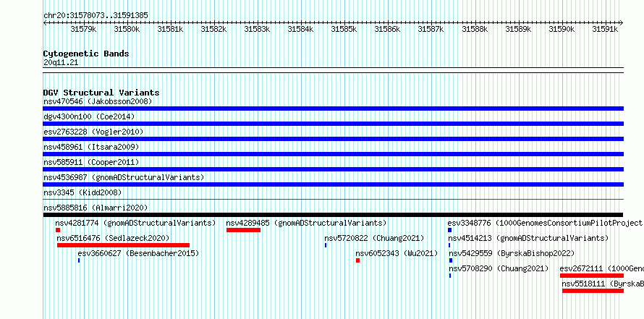The width and height of the screenshot is (644, 319).
Task: Open the nsv3345 (Kidd2008) label
Action: [82, 192]
